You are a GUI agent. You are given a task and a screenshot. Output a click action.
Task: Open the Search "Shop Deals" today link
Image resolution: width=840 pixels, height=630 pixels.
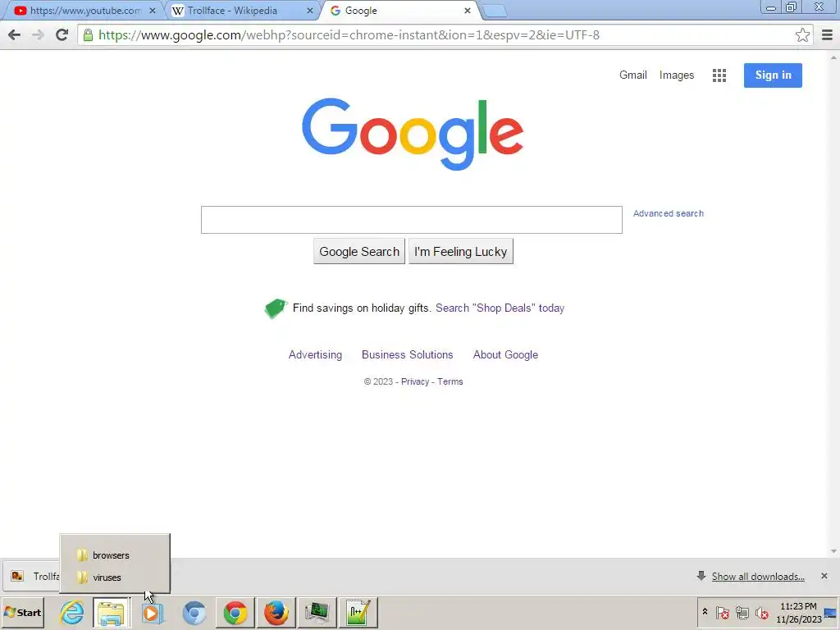click(x=500, y=308)
